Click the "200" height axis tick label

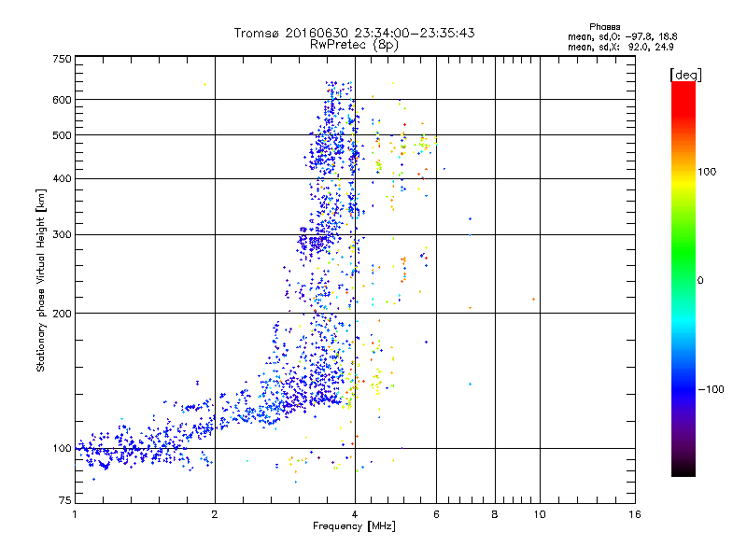62,314
